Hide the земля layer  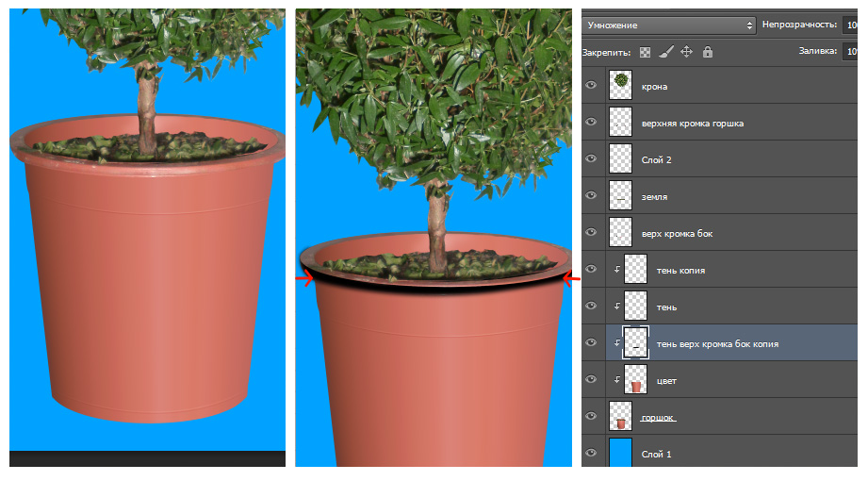click(x=591, y=195)
